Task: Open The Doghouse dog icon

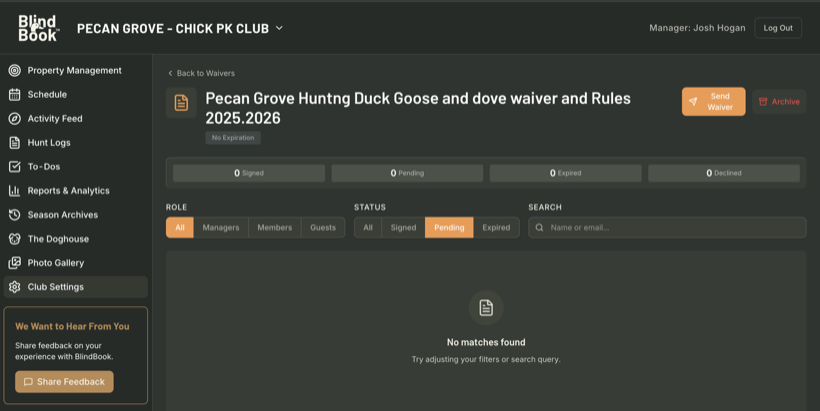Action: pos(15,238)
